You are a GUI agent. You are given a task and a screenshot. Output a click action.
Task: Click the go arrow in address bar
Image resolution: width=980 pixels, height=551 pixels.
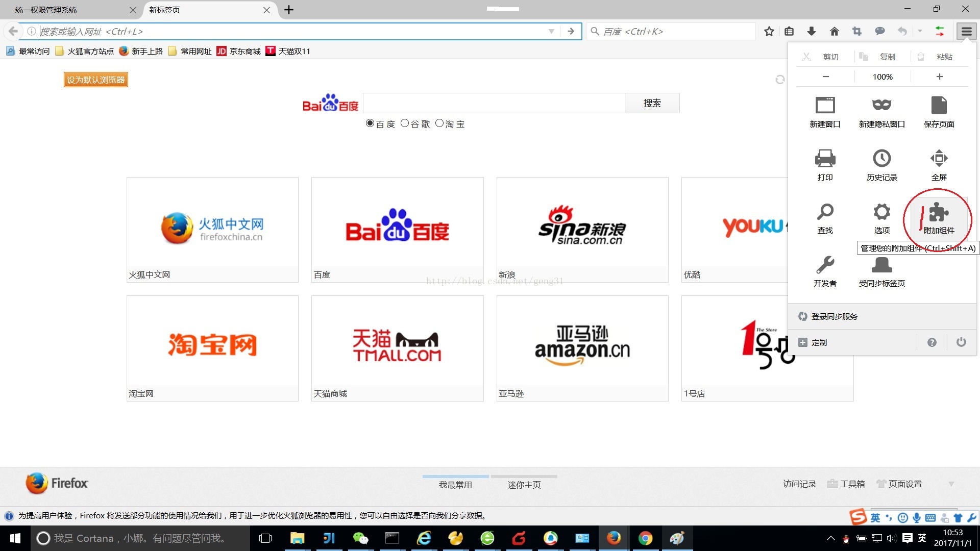pyautogui.click(x=571, y=32)
